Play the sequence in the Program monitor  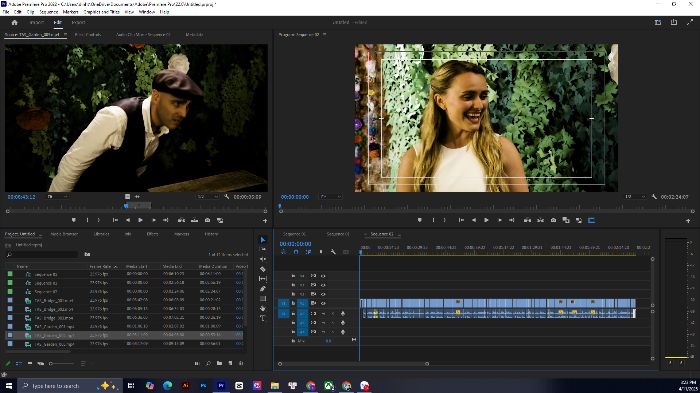pos(486,220)
